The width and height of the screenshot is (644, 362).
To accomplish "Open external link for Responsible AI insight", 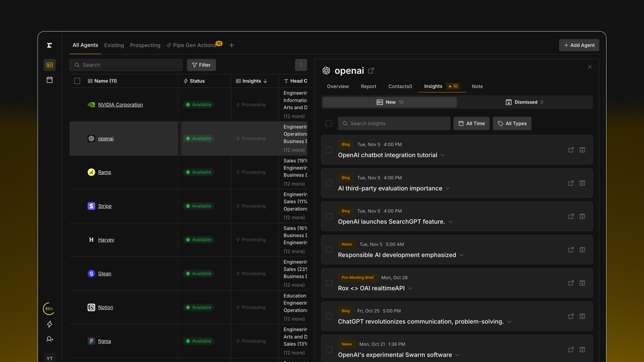I will tap(571, 250).
